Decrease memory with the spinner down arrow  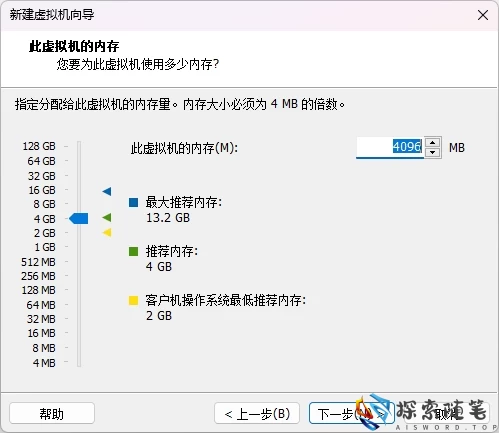tap(432, 152)
